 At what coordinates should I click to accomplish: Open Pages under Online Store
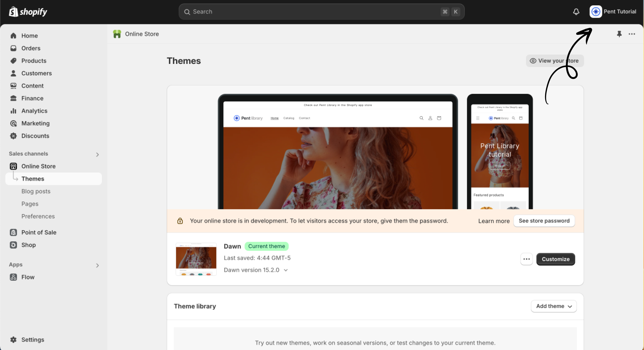click(30, 204)
